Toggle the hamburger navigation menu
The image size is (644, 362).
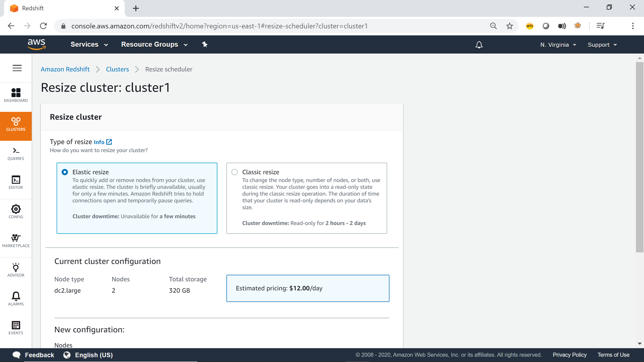click(x=17, y=68)
